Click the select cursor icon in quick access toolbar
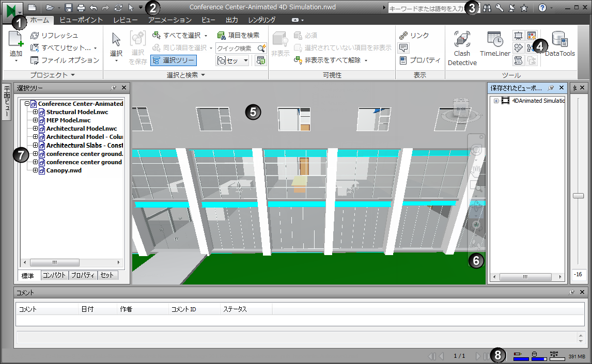 pyautogui.click(x=131, y=7)
